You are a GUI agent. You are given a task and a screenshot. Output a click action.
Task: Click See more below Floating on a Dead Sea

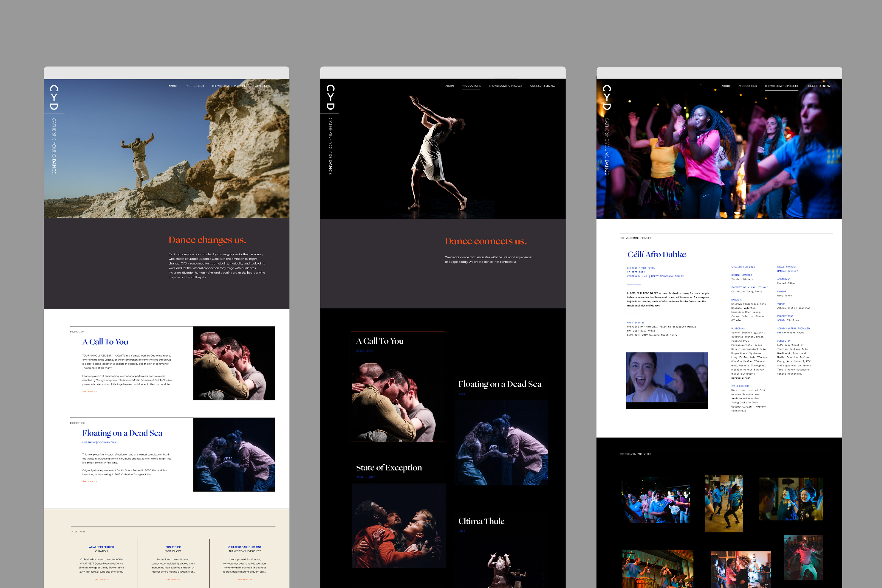89,481
